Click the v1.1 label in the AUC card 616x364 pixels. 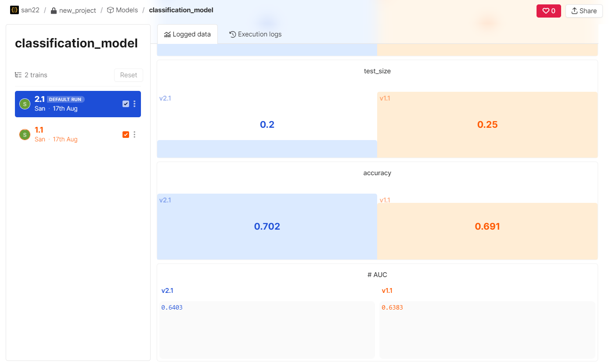[387, 291]
